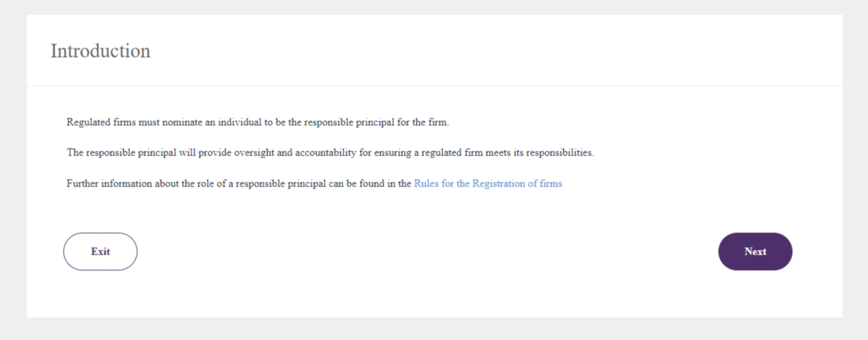Open the Rules for the Registration of firms link
This screenshot has height=340, width=868.
488,183
